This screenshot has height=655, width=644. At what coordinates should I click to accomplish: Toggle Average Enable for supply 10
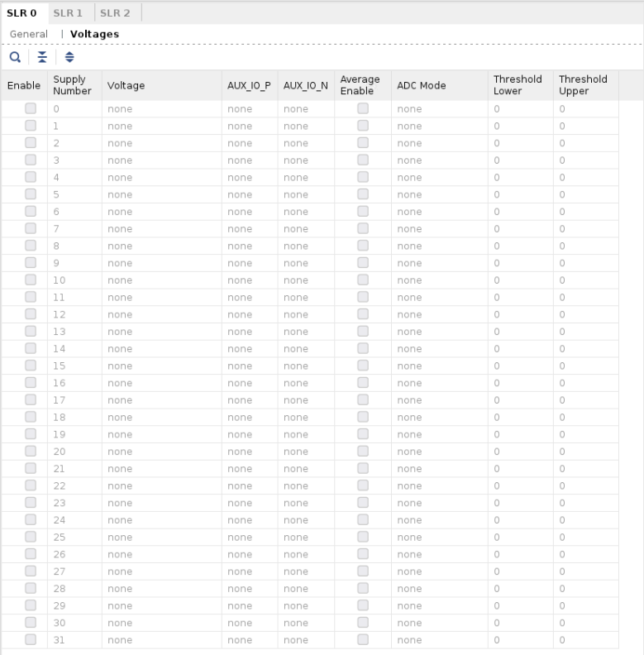point(363,280)
